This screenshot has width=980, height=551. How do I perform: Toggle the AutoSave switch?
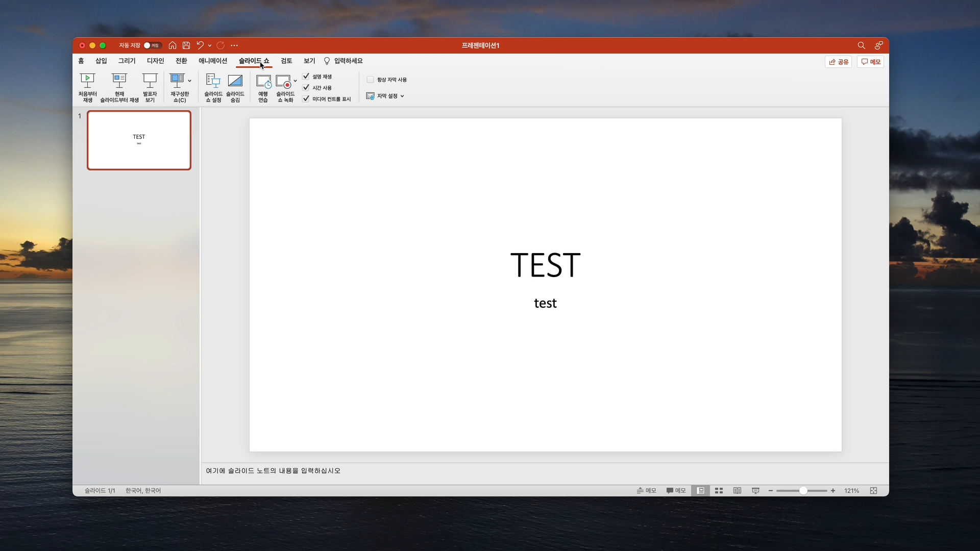(x=152, y=45)
